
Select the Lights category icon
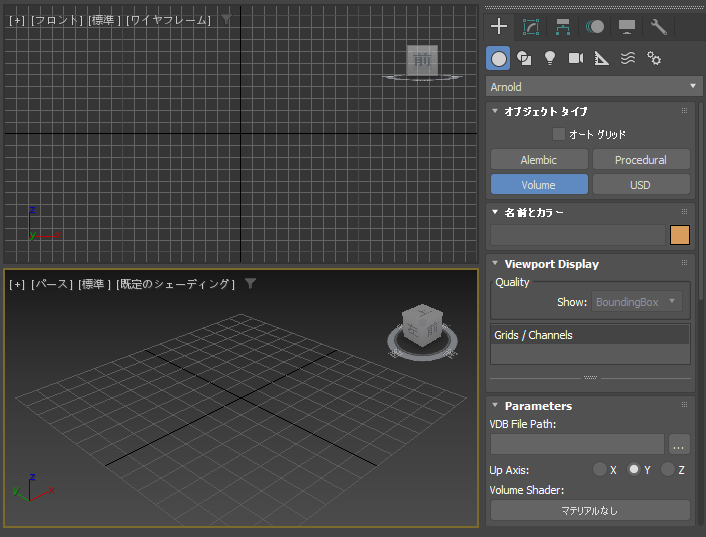[550, 58]
